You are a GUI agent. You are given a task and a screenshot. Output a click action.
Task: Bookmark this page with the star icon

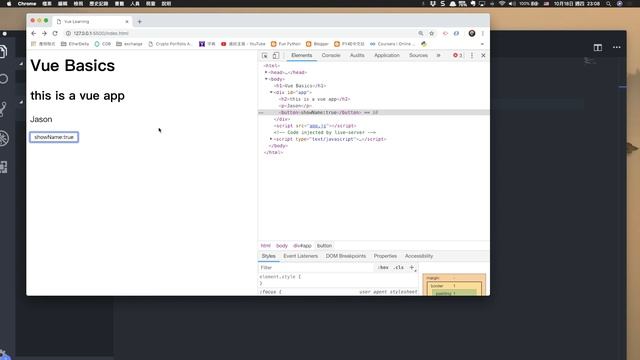point(431,33)
